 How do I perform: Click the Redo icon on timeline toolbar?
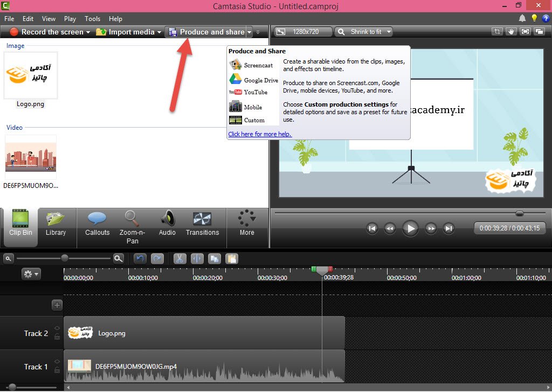[x=157, y=259]
